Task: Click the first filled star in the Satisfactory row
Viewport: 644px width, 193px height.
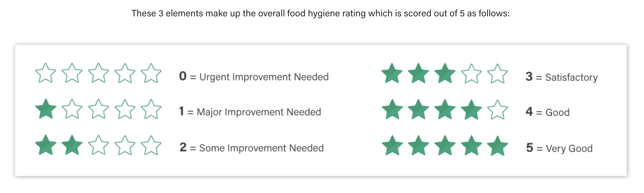Action: pyautogui.click(x=392, y=73)
